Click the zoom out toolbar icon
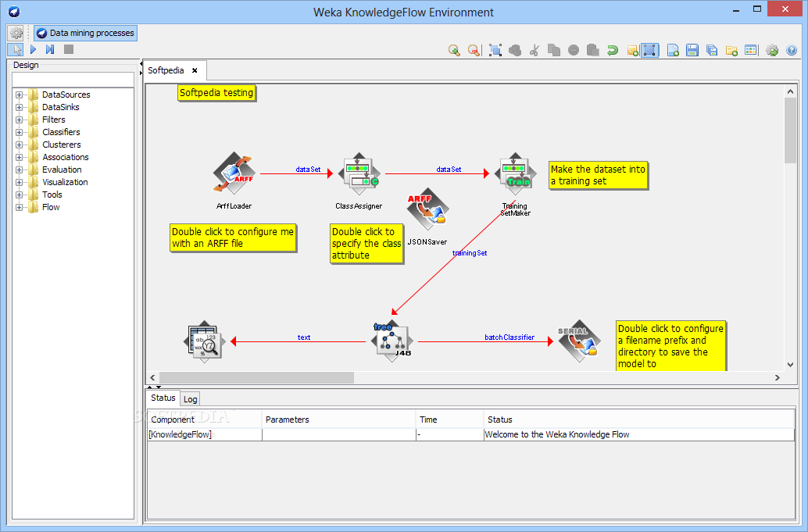The image size is (808, 532). coord(474,50)
